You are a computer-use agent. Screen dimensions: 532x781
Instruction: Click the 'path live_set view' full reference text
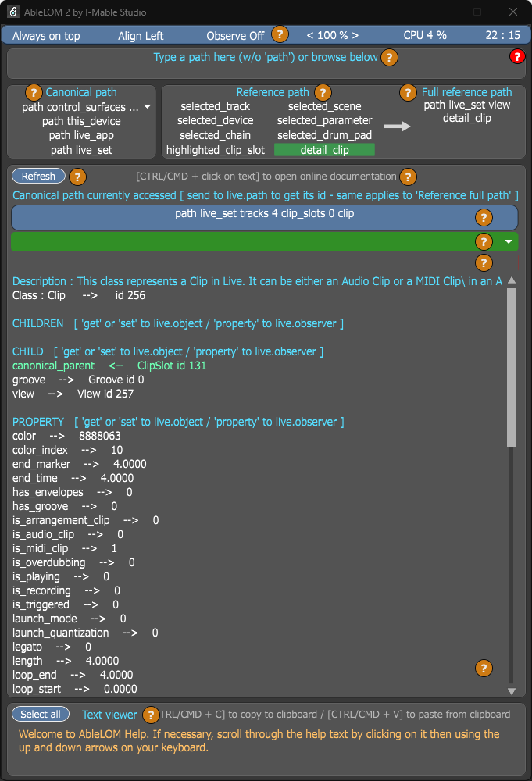[466, 105]
